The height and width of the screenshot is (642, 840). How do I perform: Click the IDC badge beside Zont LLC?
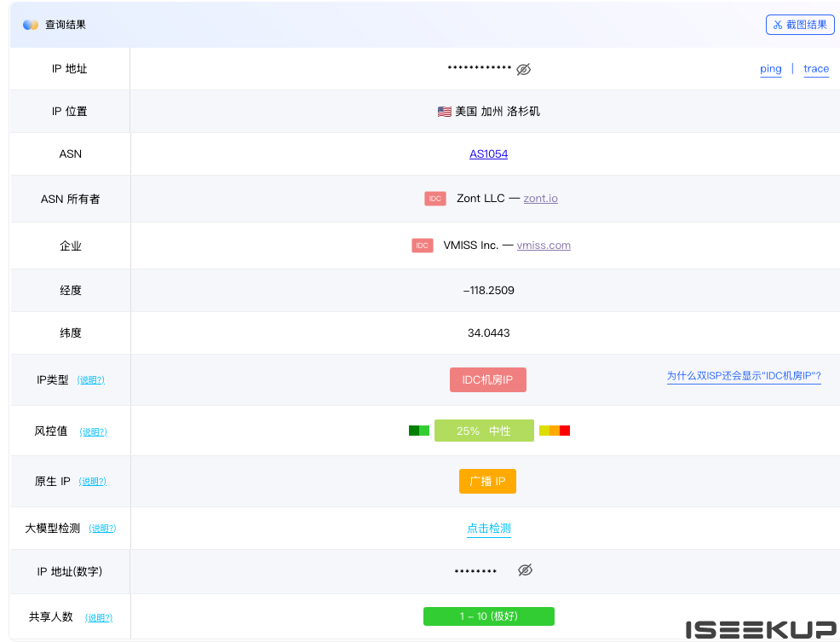point(435,199)
